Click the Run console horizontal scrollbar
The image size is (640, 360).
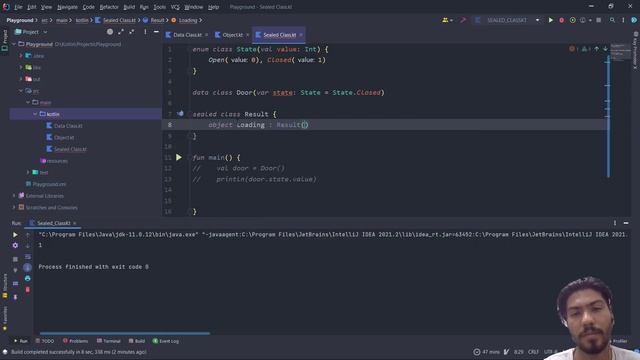(125, 333)
